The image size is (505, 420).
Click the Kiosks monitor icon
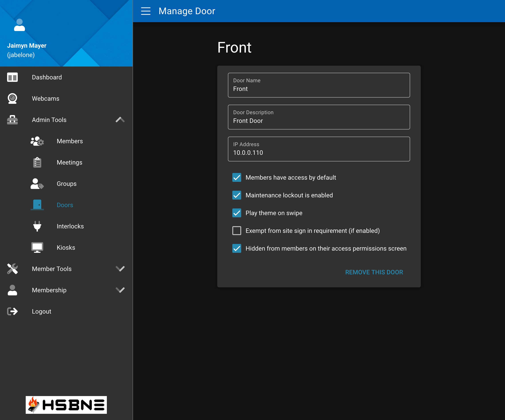(x=37, y=247)
